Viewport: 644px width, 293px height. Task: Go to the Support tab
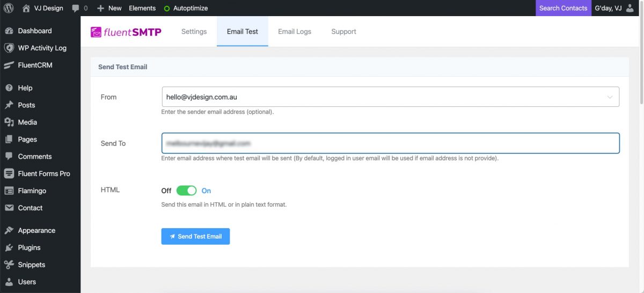(x=343, y=32)
